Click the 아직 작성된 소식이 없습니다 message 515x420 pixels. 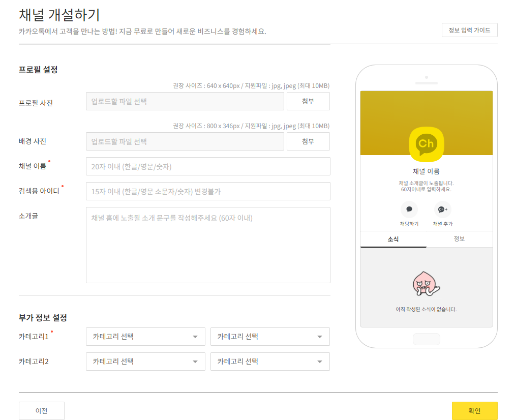[426, 309]
